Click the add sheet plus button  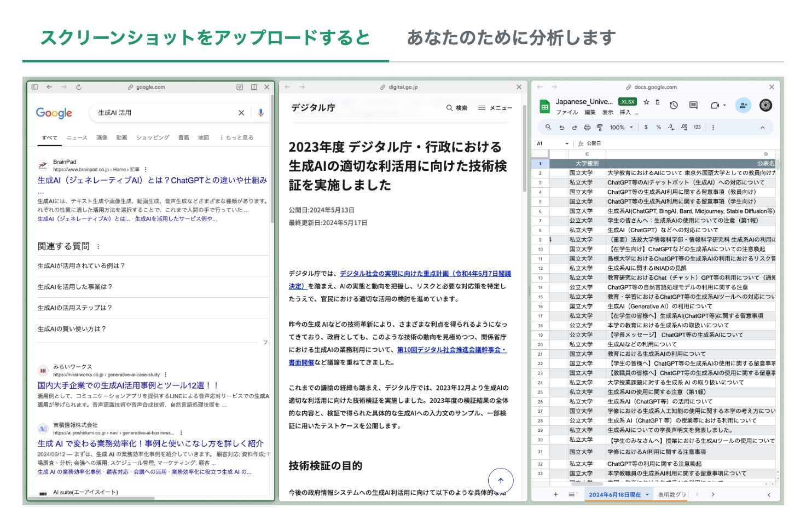[x=555, y=494]
